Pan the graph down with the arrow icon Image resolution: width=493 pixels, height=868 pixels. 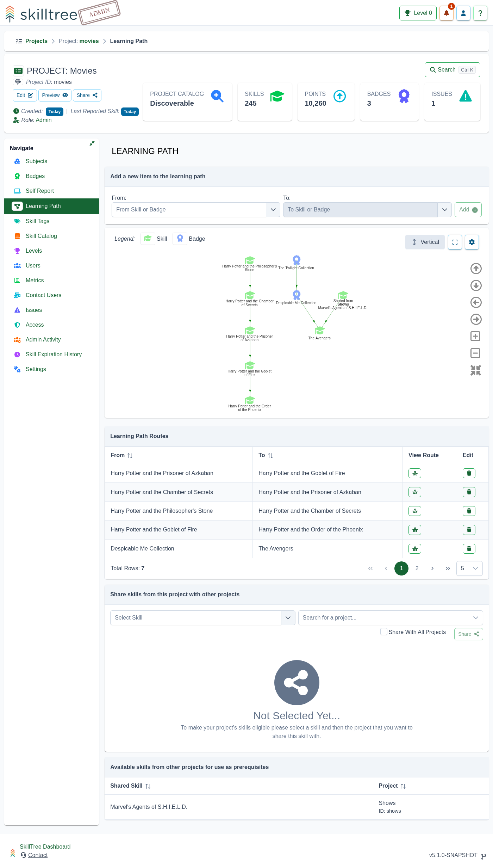pyautogui.click(x=476, y=285)
